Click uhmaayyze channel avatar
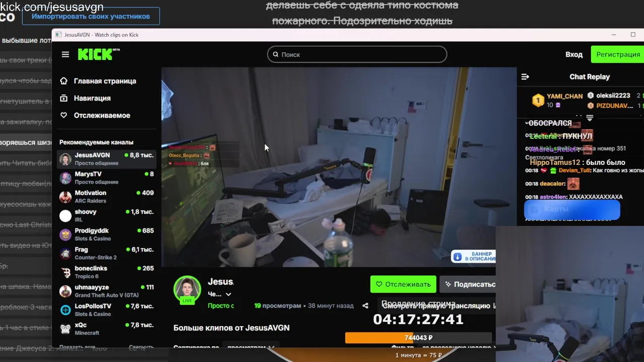The width and height of the screenshot is (644, 362). tap(65, 291)
